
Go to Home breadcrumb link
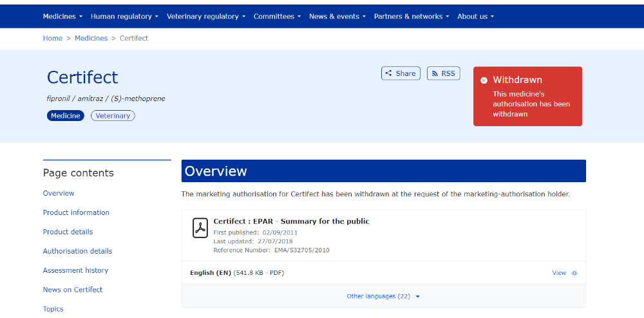[x=53, y=38]
